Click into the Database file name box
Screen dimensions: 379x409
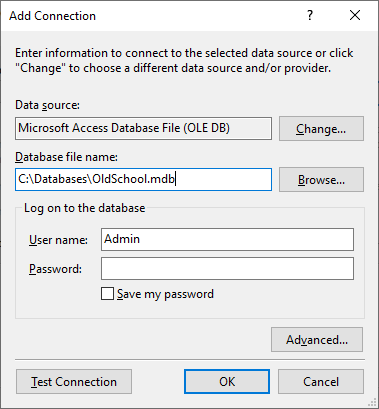point(143,179)
